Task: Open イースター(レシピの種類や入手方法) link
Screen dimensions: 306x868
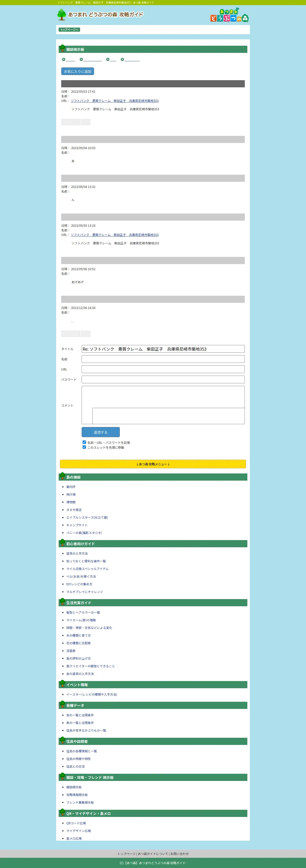Action: click(x=92, y=694)
